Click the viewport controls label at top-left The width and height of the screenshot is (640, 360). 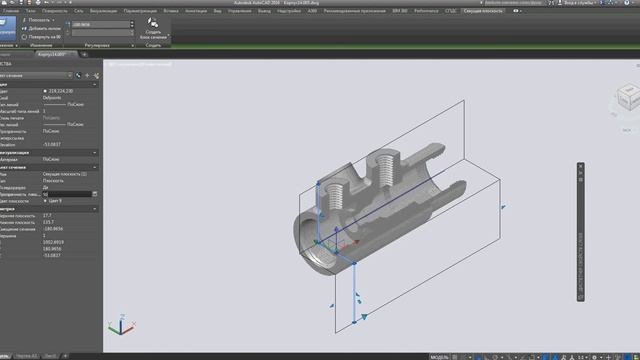tap(139, 64)
